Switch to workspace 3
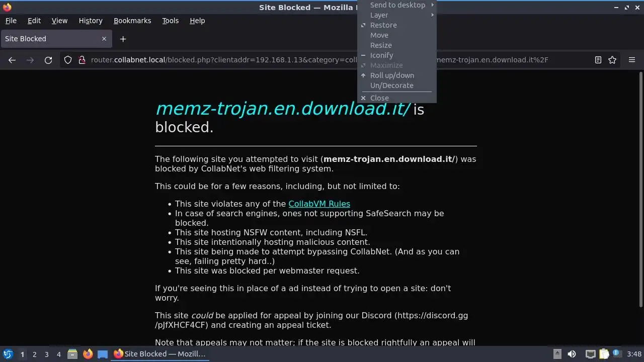The height and width of the screenshot is (362, 644). 46,354
